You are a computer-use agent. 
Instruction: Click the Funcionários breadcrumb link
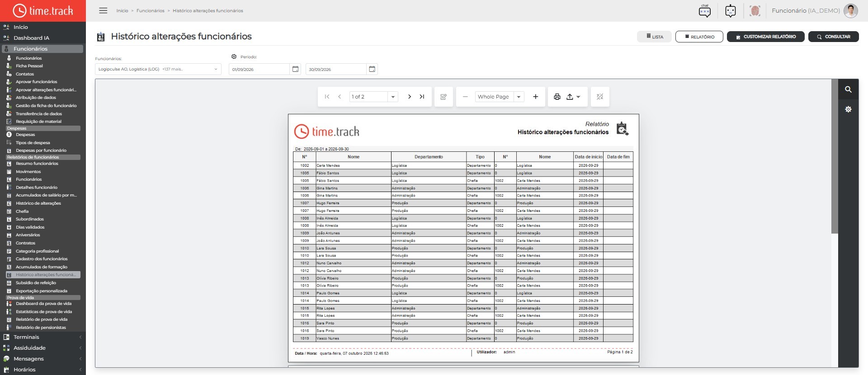click(151, 11)
